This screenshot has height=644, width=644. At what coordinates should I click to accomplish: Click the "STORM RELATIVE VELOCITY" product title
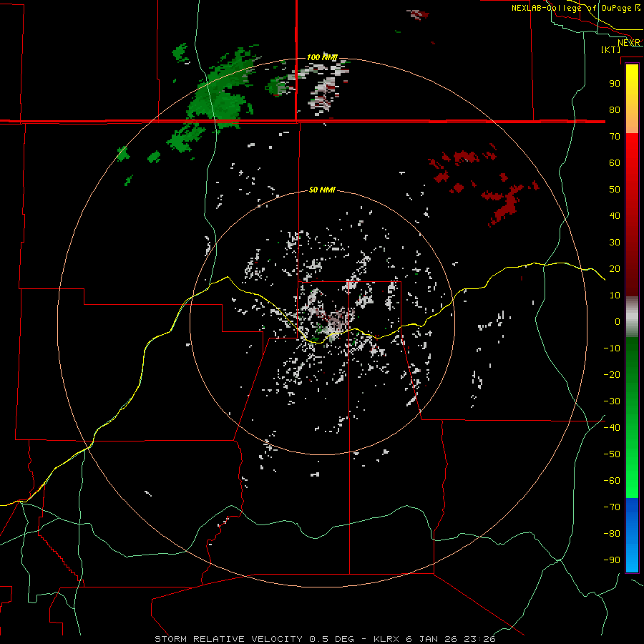click(x=228, y=639)
